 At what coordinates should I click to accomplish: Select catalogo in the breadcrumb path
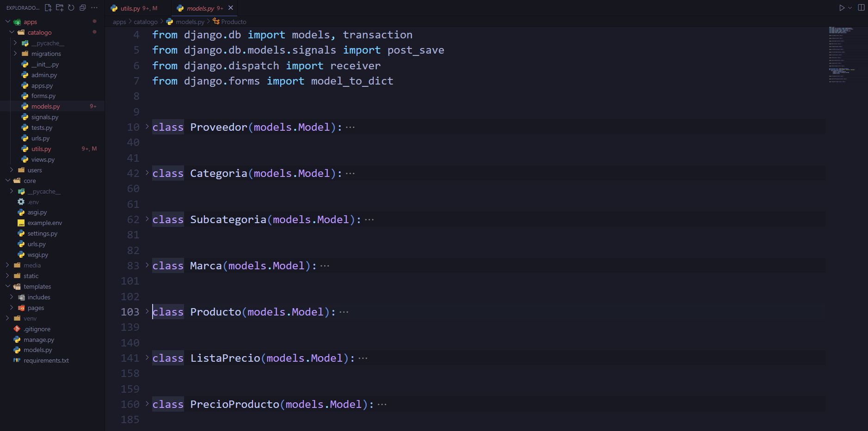145,22
